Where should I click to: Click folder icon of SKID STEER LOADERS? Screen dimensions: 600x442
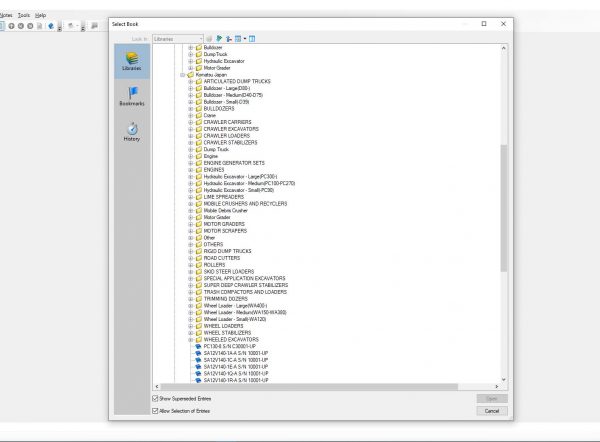[x=199, y=272]
